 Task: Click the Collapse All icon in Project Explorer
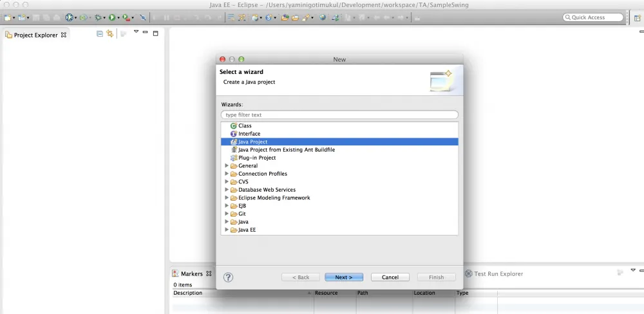[x=100, y=34]
